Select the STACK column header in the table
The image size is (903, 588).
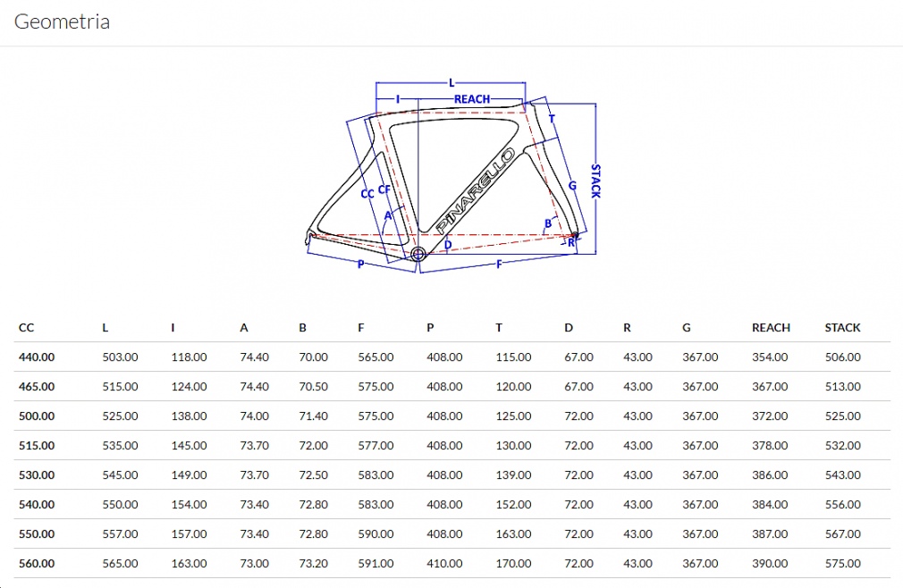point(842,328)
